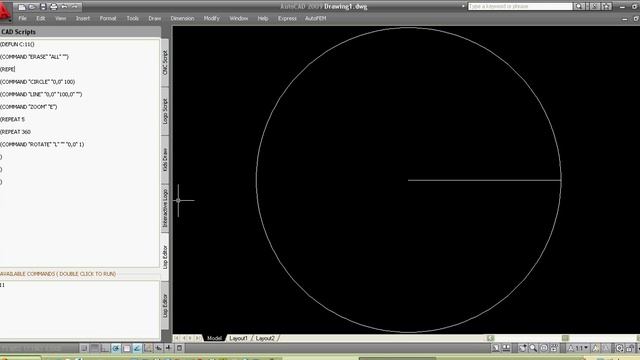Click the Save icon in quick access
Image resolution: width=640 pixels, height=360 pixels.
(43, 7)
